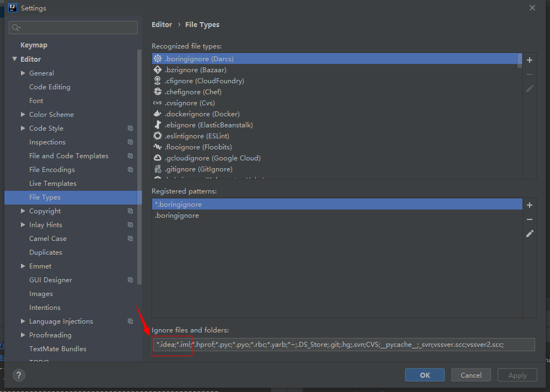Click the CloudFoundry icon beside .cfignore
This screenshot has height=392, width=550.
(x=158, y=80)
